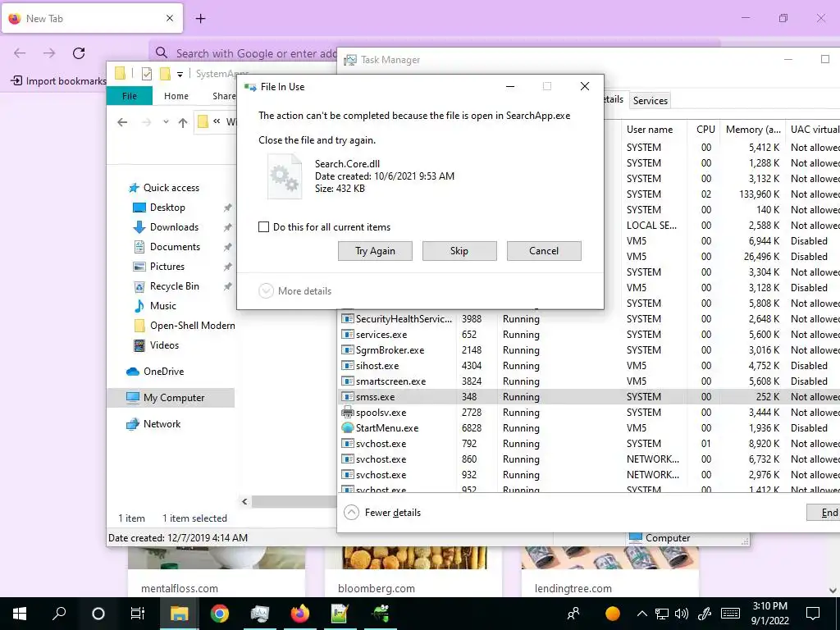This screenshot has height=630, width=840.
Task: Sort Task Manager by CPU column
Action: pos(705,130)
